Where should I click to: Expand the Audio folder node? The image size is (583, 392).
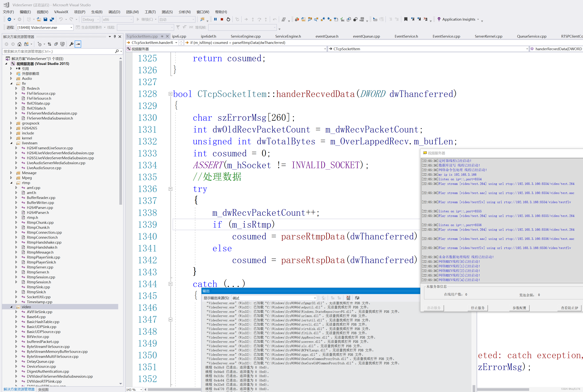click(11, 78)
